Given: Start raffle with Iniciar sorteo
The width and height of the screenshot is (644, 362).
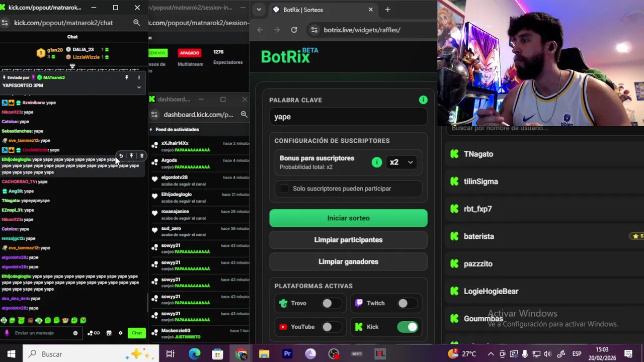Looking at the screenshot, I should click(x=348, y=218).
